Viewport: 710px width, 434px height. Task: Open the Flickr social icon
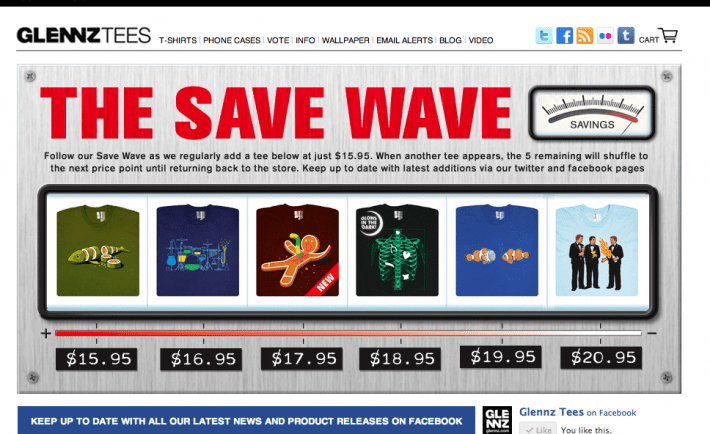point(605,36)
